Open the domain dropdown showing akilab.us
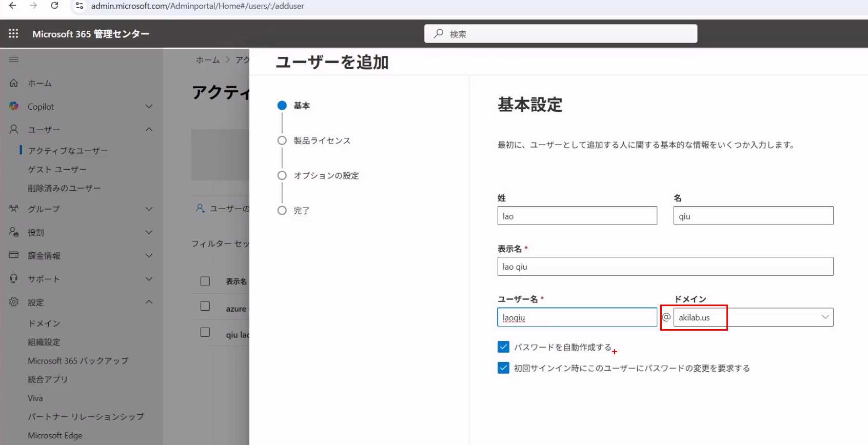This screenshot has height=445, width=868. 753,317
